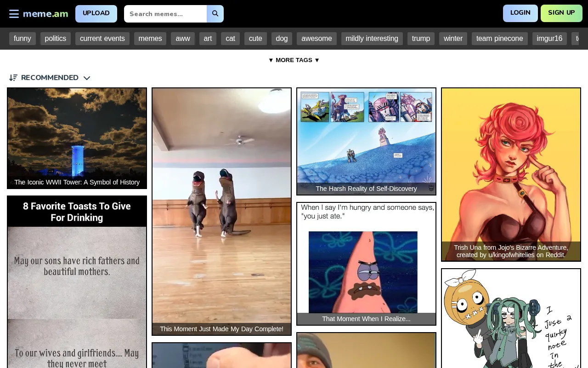Select the winter tag
Viewport: 588px width, 368px height.
pyautogui.click(x=453, y=39)
